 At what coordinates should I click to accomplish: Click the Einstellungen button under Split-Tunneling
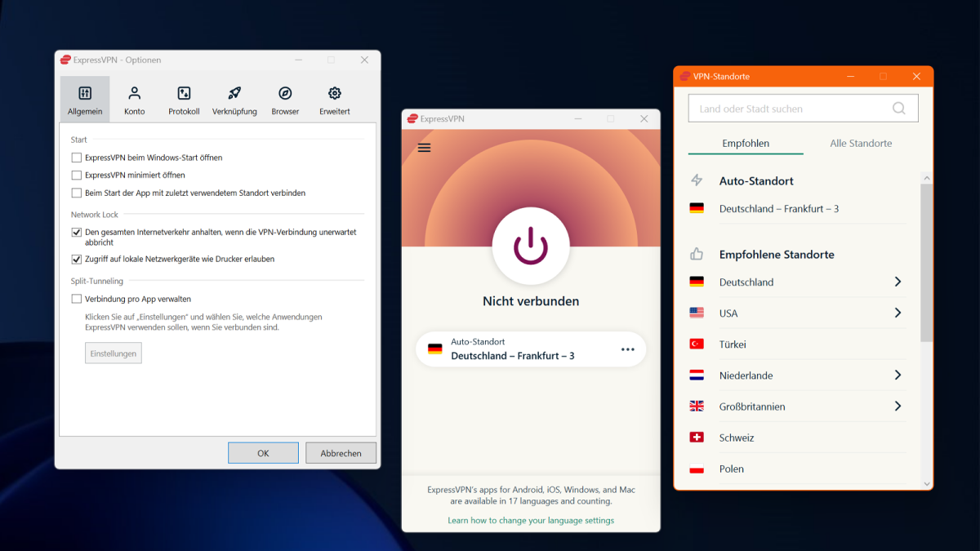[x=114, y=353]
